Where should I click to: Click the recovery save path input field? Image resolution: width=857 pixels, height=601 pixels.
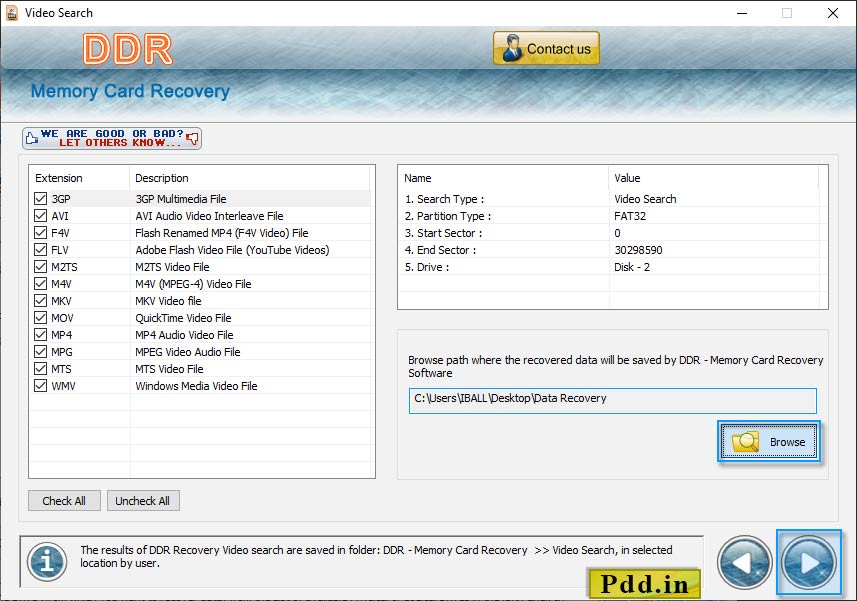coord(613,400)
